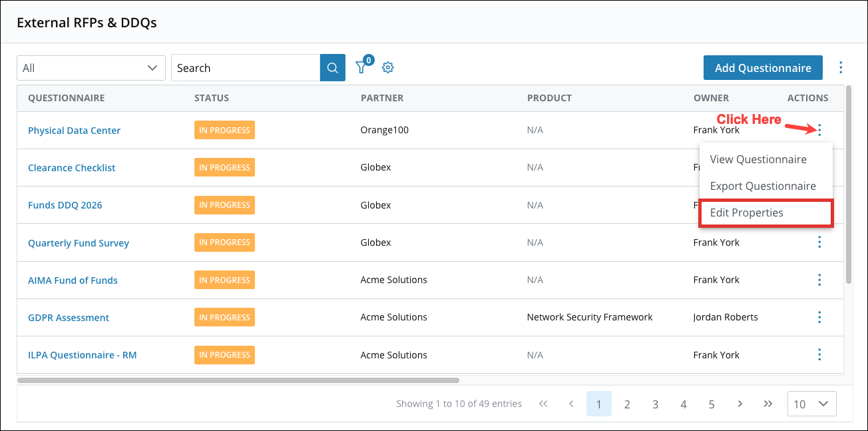Open the Clearance Checklist link
Image resolution: width=868 pixels, height=431 pixels.
[x=71, y=168]
